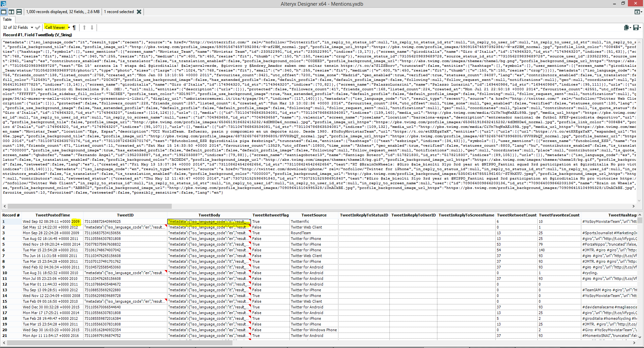Screen dimensions: 644x348
Task: Go to next record with down arrow
Action: pyautogui.click(x=92, y=28)
